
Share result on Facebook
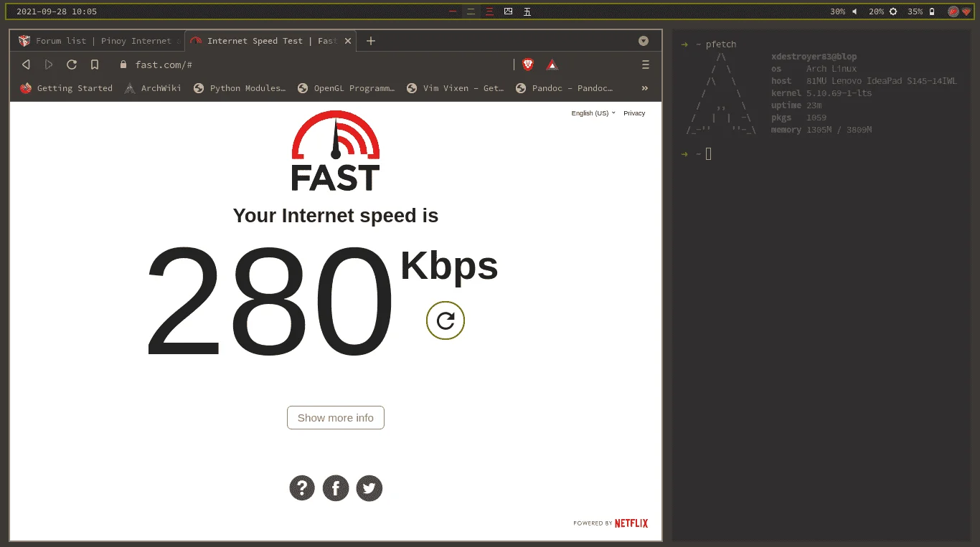336,488
